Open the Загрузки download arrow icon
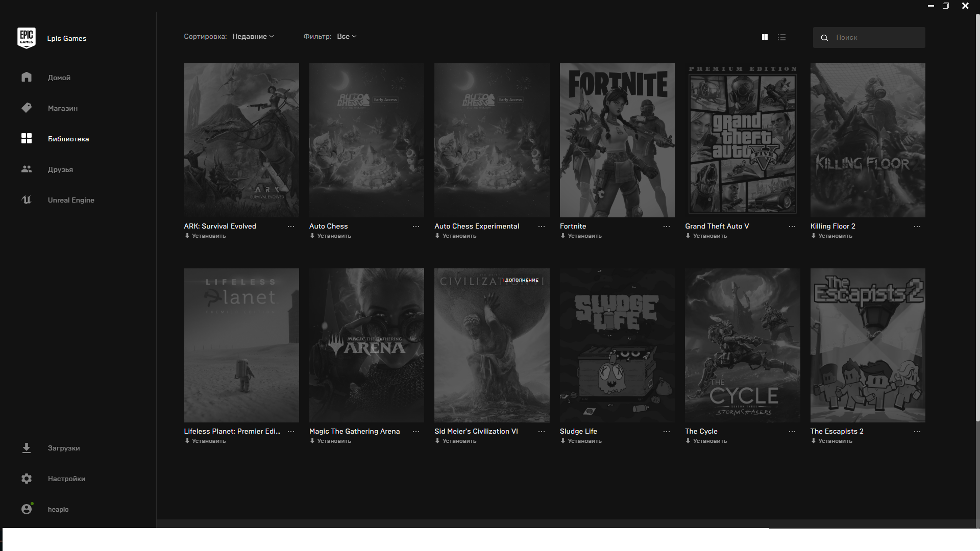This screenshot has height=551, width=980. pos(27,448)
